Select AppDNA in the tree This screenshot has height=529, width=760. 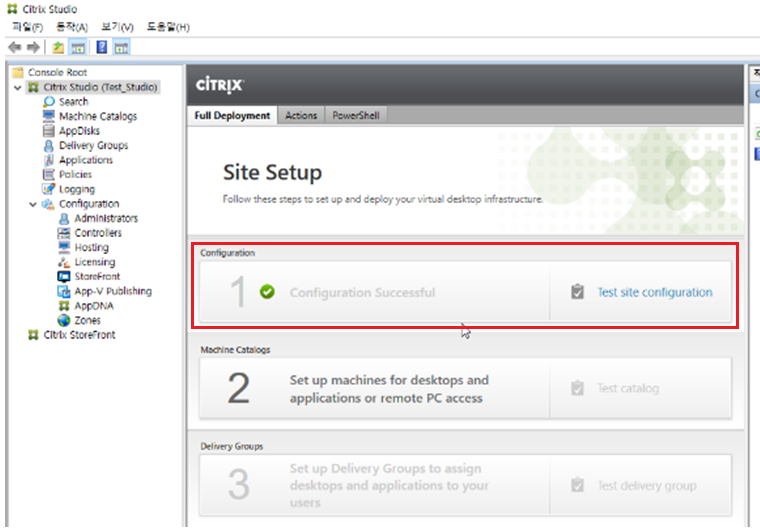pos(94,306)
